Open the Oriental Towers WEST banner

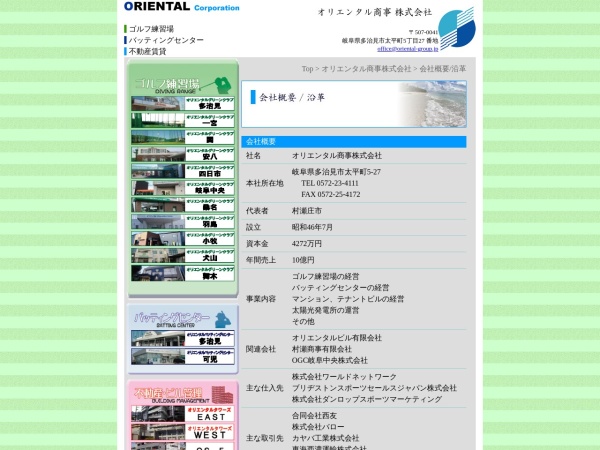pos(183,432)
